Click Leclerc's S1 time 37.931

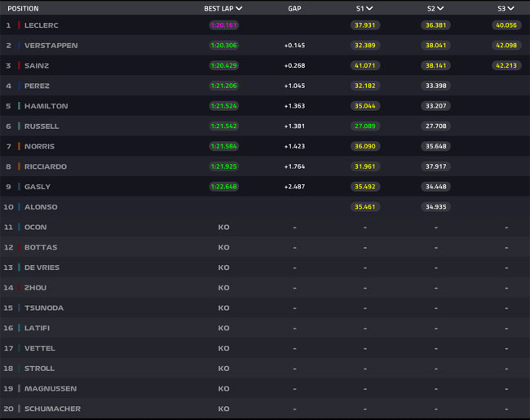pos(365,25)
